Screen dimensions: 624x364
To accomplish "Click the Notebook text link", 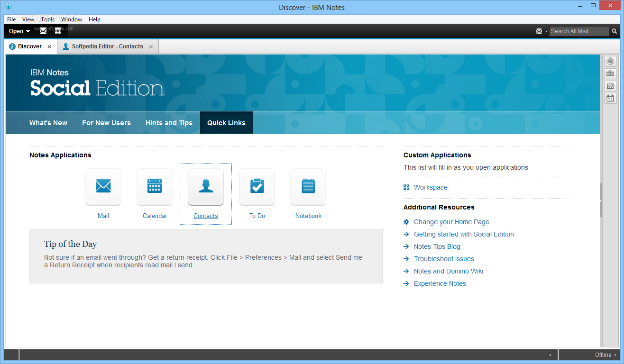I will coord(308,216).
